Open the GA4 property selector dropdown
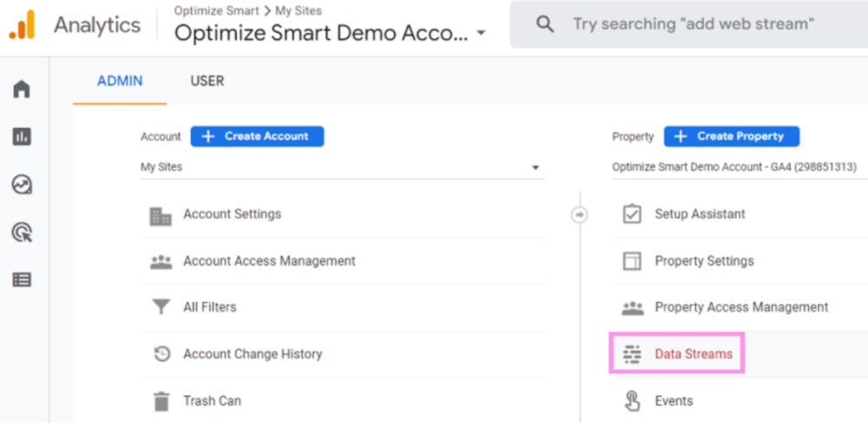868x423 pixels. (738, 167)
